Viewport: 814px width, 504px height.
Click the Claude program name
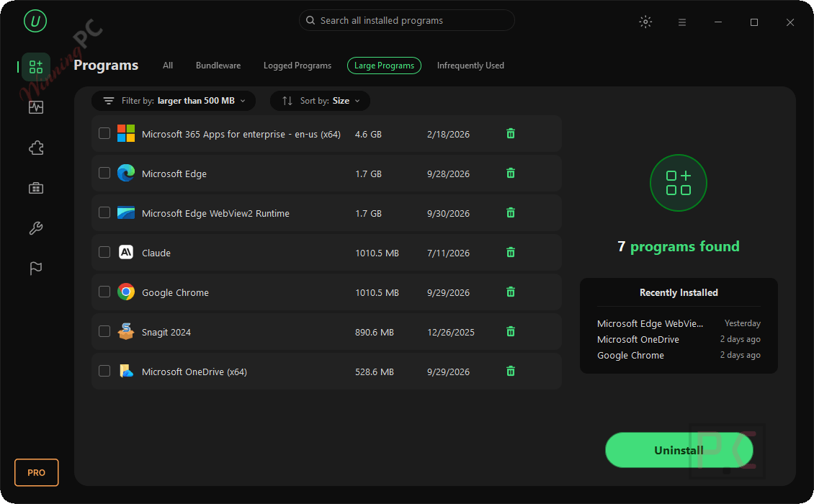156,253
